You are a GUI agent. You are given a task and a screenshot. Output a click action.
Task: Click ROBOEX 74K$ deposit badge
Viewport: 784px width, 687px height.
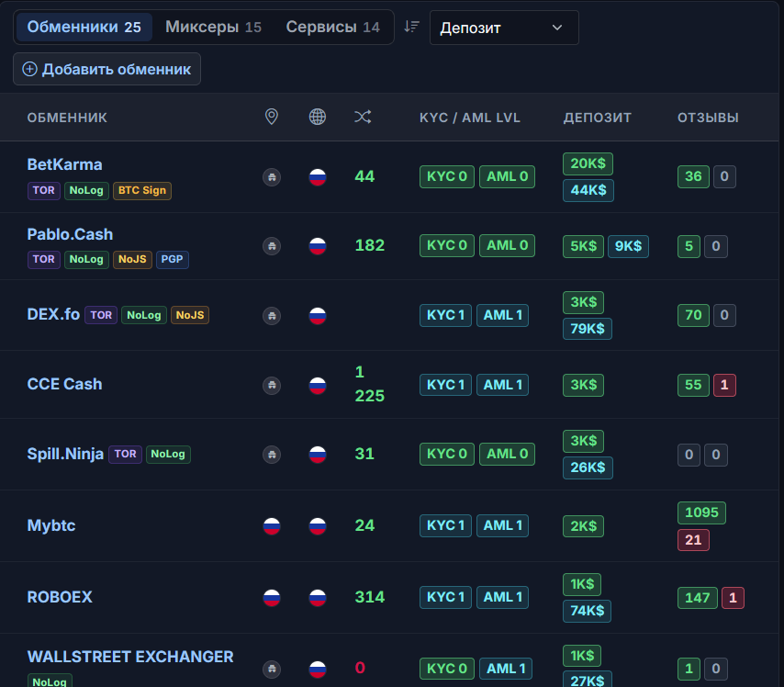point(587,611)
